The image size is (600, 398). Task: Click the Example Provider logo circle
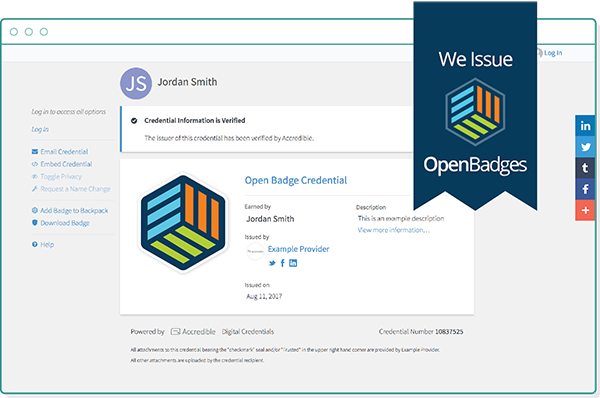pos(255,251)
